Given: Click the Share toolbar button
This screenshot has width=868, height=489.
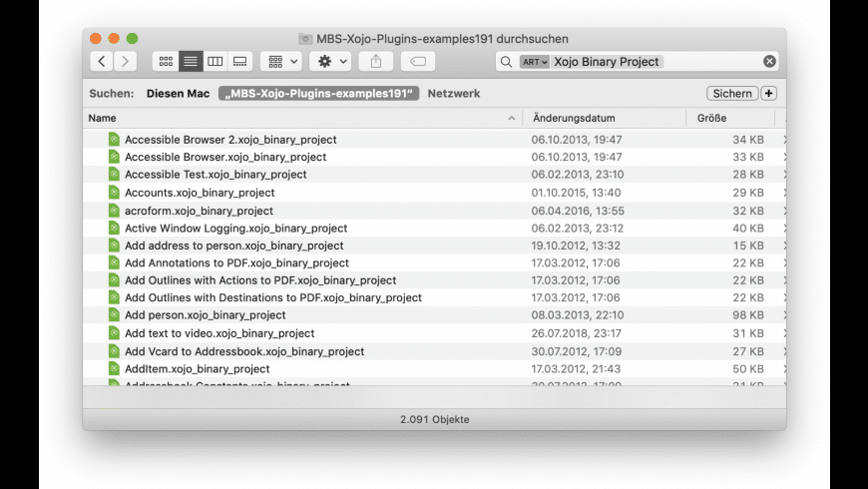Looking at the screenshot, I should pos(376,62).
